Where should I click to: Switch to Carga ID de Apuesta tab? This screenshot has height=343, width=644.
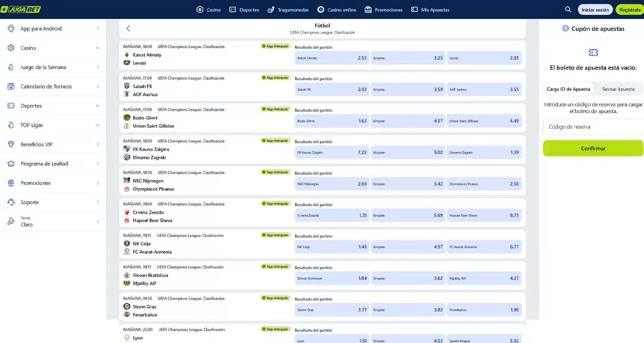569,89
